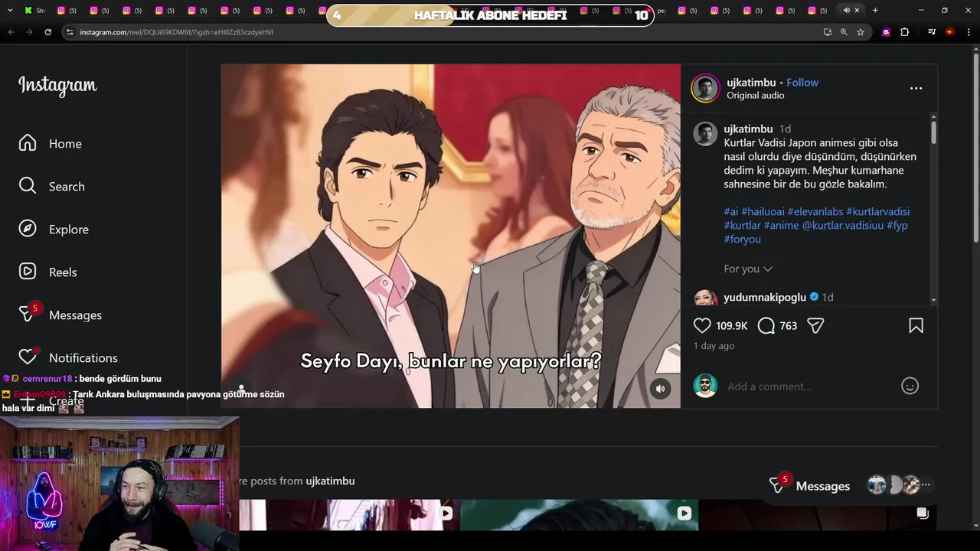
Task: Open the middle more-posts reel thumbnail
Action: coord(580,515)
